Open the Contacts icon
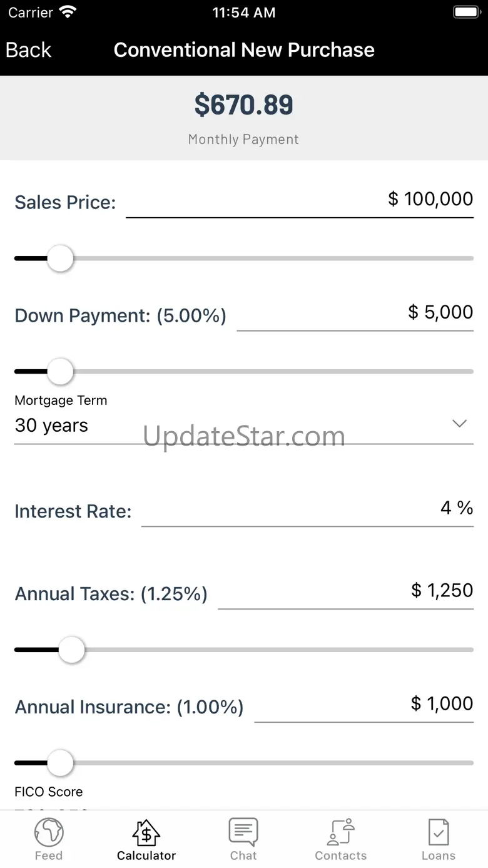The image size is (488, 868). (x=341, y=833)
